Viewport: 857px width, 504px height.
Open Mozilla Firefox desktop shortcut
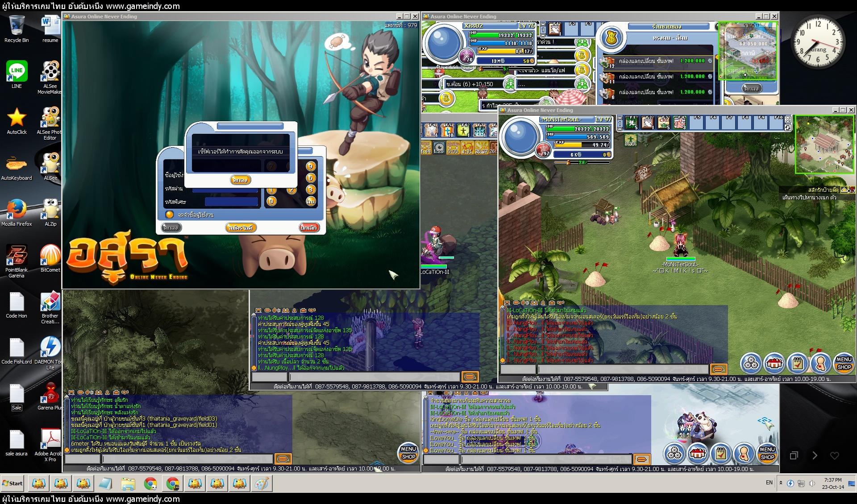coord(17,213)
